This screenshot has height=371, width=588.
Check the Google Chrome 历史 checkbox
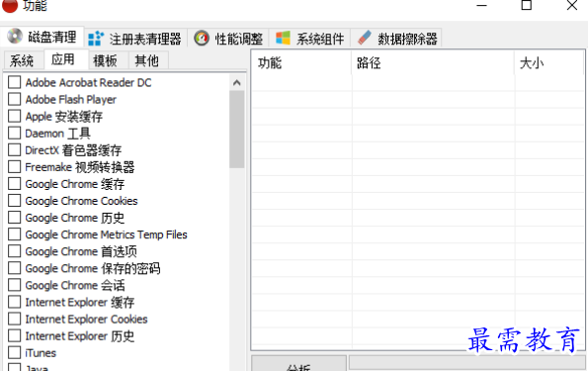(x=14, y=218)
